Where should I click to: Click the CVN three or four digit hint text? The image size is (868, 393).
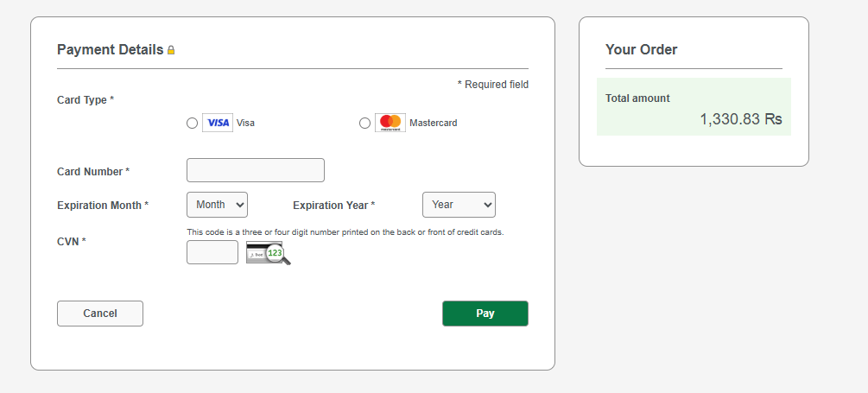tap(345, 232)
